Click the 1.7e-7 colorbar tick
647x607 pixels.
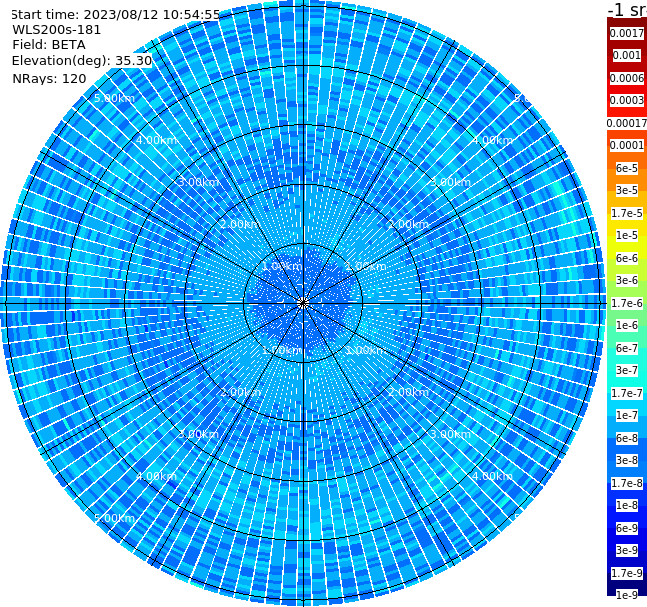[627, 393]
